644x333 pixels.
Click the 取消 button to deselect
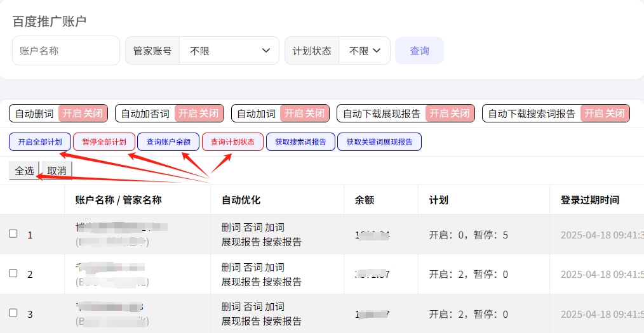click(x=57, y=171)
